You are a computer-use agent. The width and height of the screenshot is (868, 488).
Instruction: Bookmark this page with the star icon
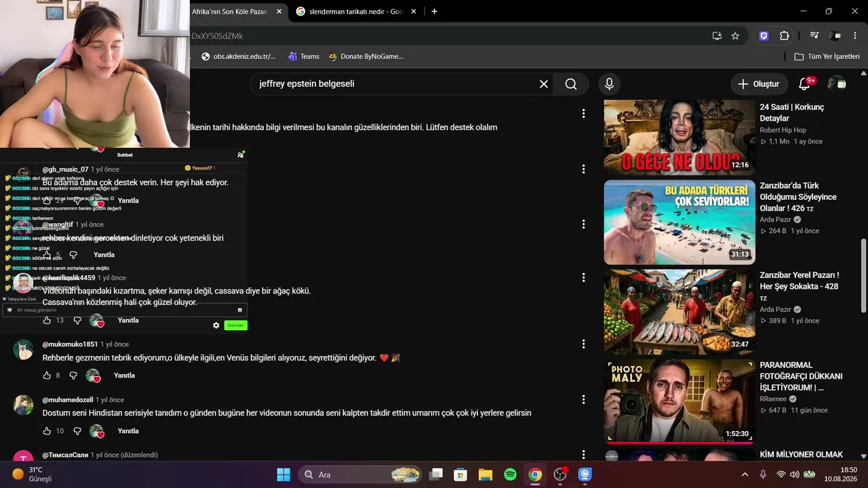click(735, 36)
